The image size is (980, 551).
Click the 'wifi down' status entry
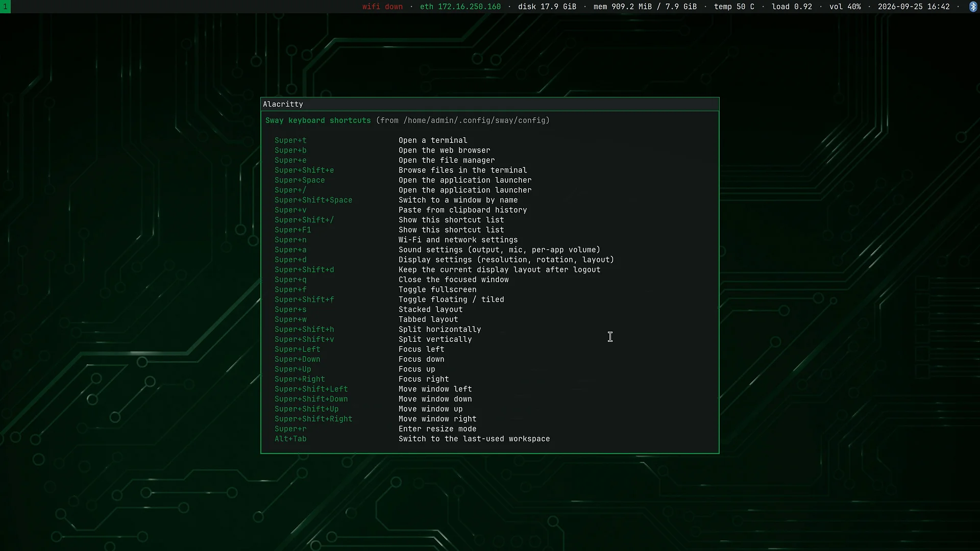click(x=382, y=7)
